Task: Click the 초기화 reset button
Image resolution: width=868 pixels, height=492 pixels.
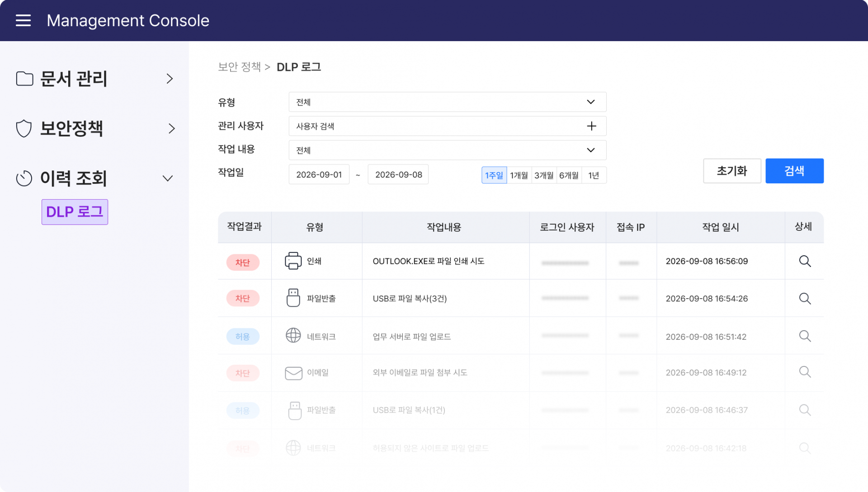Action: pyautogui.click(x=732, y=171)
